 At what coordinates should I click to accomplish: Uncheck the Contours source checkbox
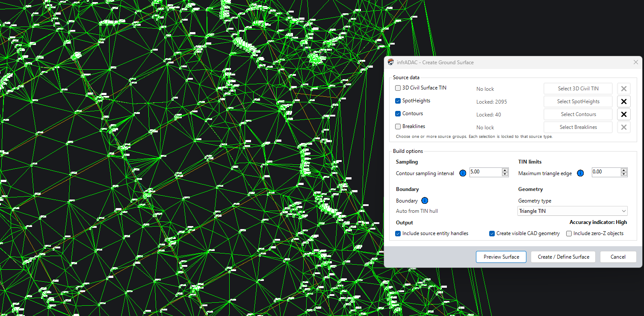pos(398,114)
